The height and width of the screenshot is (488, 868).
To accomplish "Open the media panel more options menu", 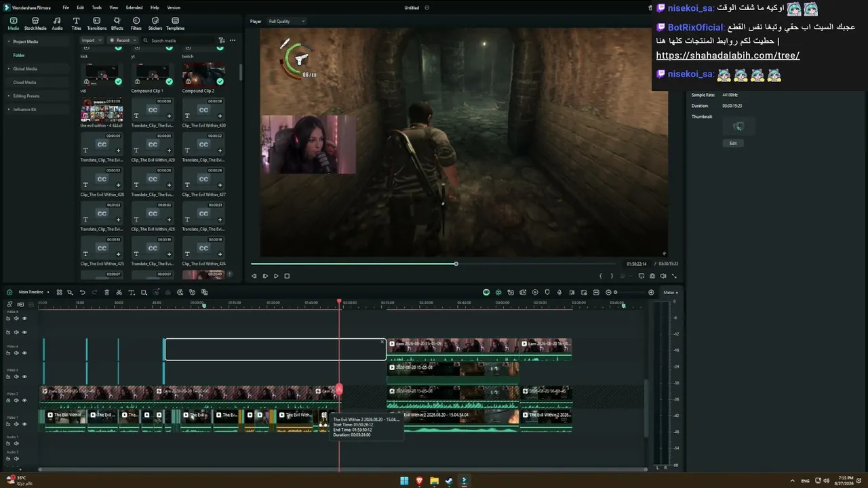I will click(x=233, y=41).
